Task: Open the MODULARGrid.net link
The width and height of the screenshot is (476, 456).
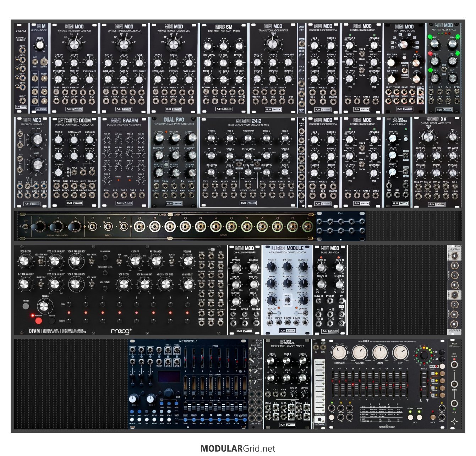Action: (238, 448)
